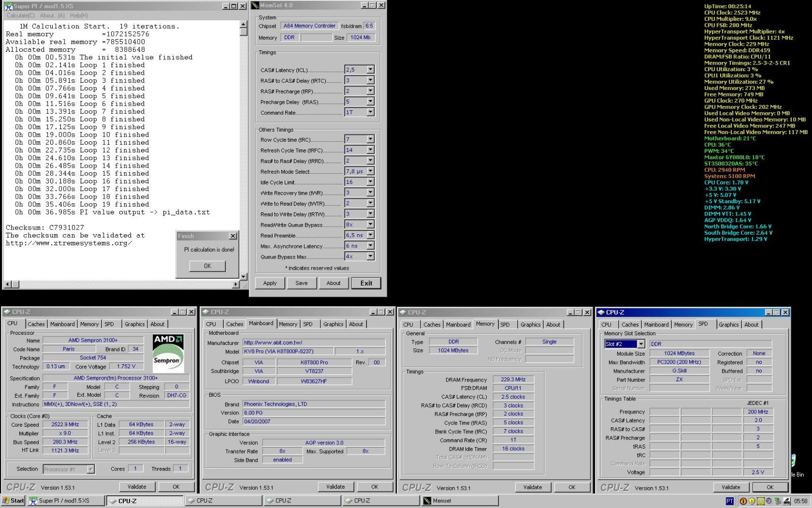Expand the RAS# to CAS# Delay dropdown
The height and width of the screenshot is (508, 812).
[x=370, y=80]
